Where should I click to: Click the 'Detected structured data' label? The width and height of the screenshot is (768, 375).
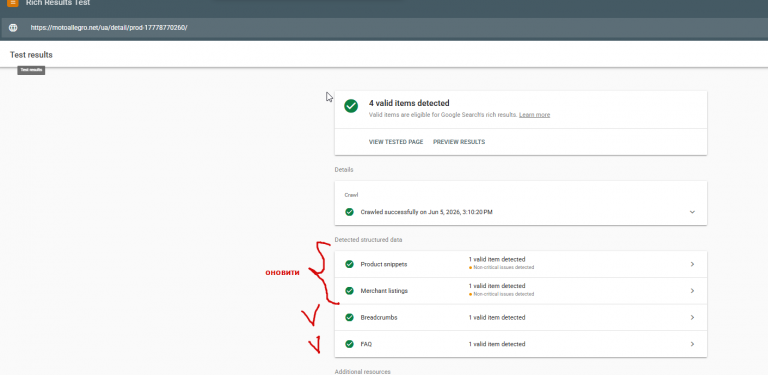[x=368, y=240]
